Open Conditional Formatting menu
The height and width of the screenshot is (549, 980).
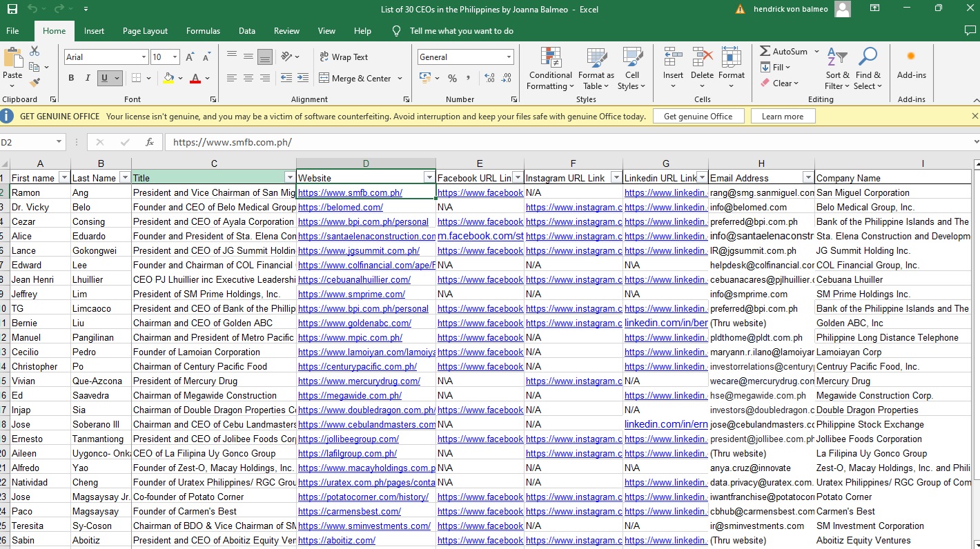pyautogui.click(x=550, y=69)
